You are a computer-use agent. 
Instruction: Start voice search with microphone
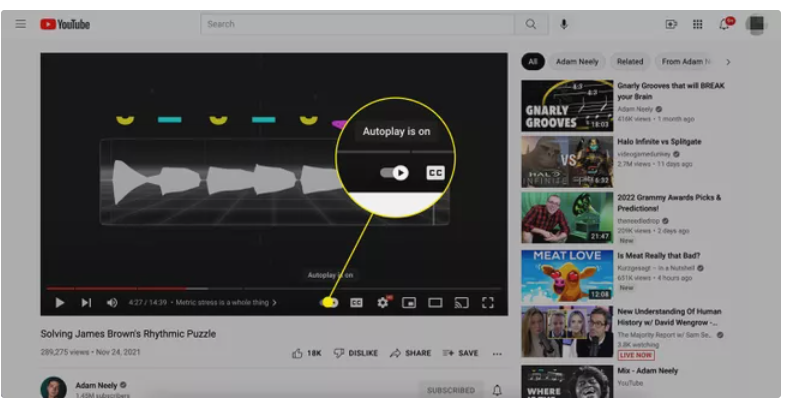click(564, 24)
